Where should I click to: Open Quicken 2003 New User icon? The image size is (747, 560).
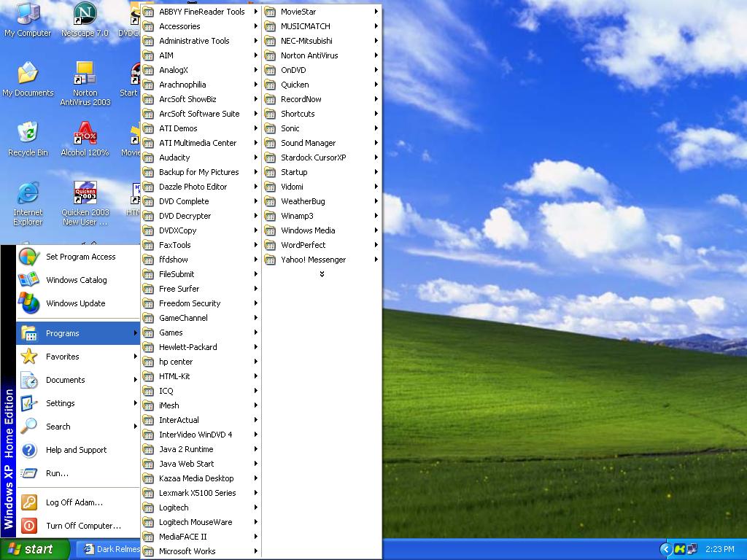coord(85,204)
